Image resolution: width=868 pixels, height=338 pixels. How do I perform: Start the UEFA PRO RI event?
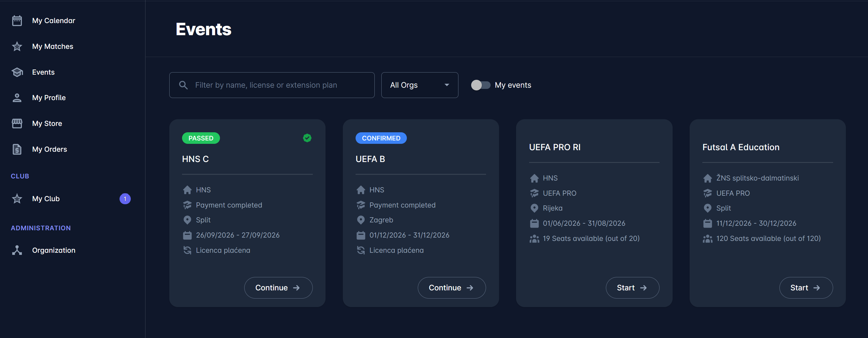[x=632, y=287]
